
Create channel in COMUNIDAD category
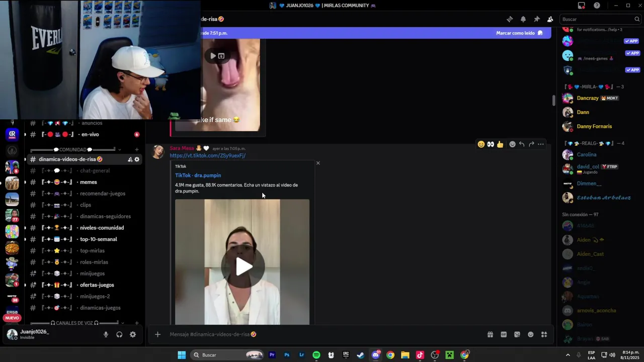coord(137,150)
